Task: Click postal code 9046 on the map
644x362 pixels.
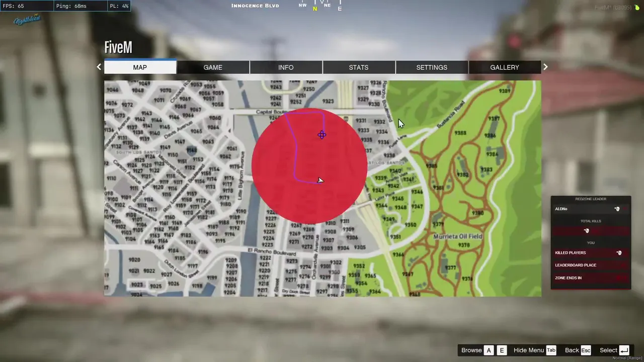Action: click(112, 90)
